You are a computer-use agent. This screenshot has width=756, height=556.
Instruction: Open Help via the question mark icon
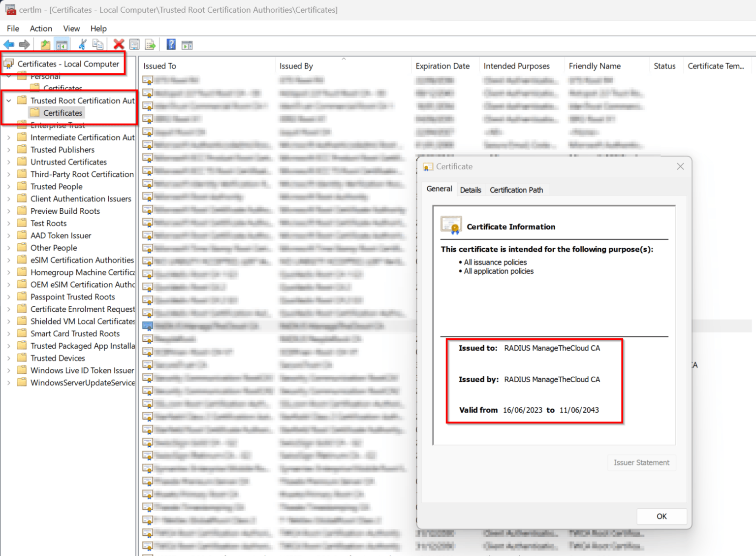(x=170, y=44)
